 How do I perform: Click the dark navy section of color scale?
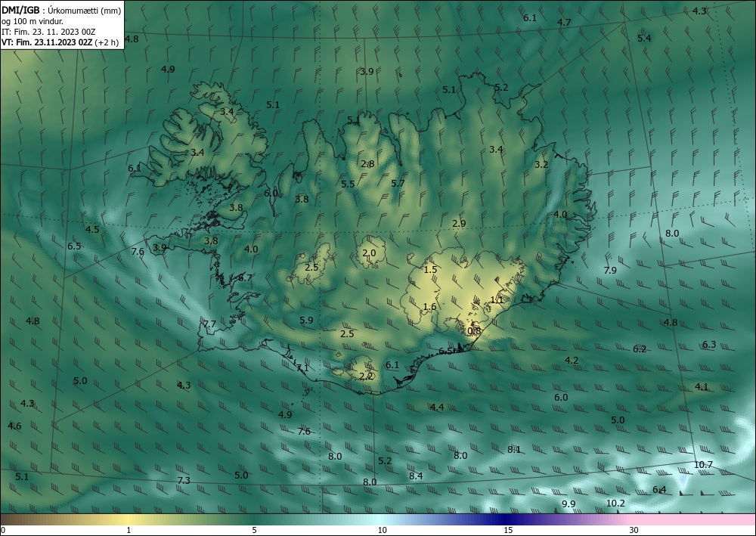pos(503,520)
